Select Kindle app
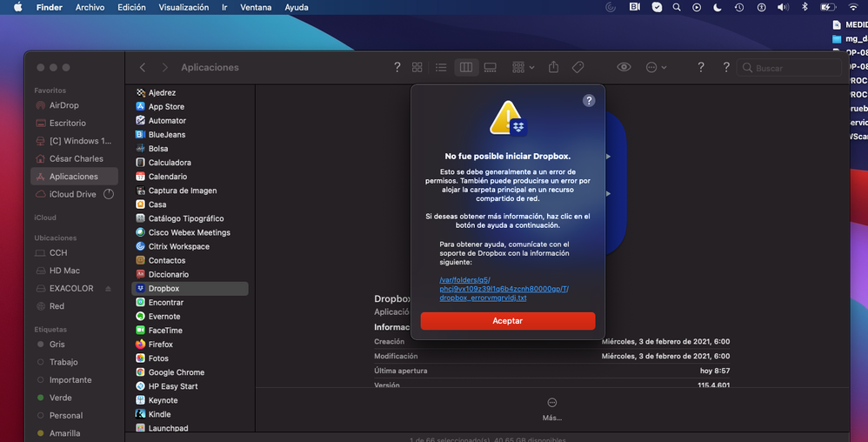 pyautogui.click(x=190, y=414)
